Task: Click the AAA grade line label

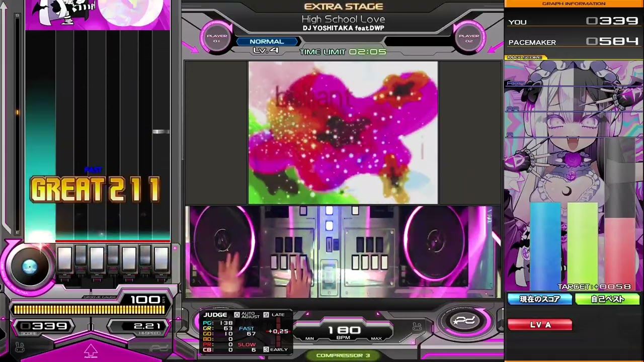Action: (516, 83)
